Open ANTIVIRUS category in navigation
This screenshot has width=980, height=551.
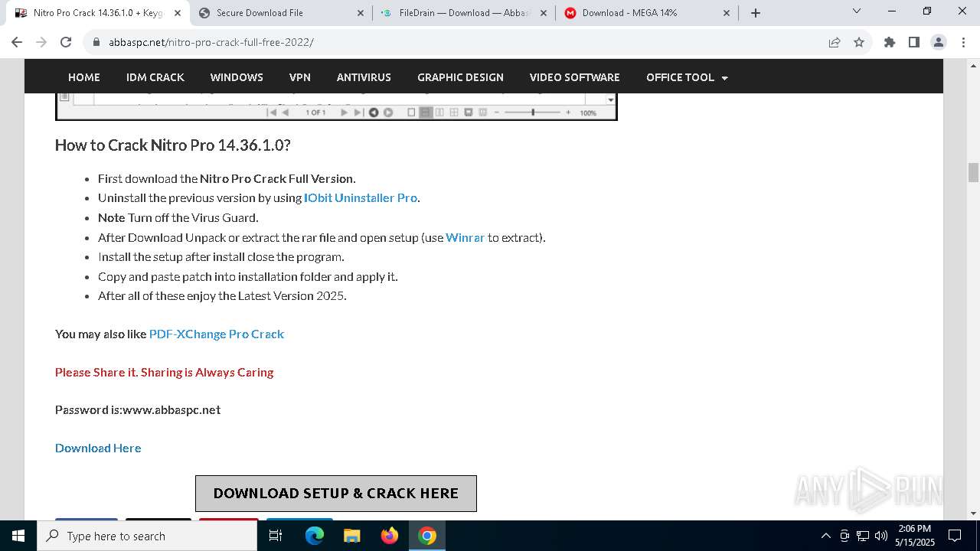pos(364,77)
